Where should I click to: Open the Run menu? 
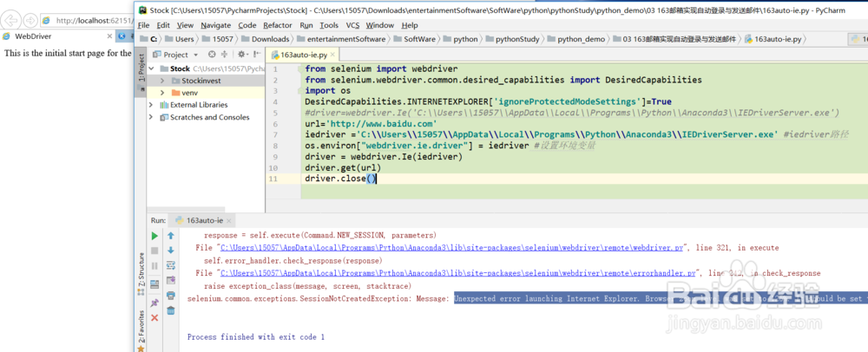click(306, 25)
